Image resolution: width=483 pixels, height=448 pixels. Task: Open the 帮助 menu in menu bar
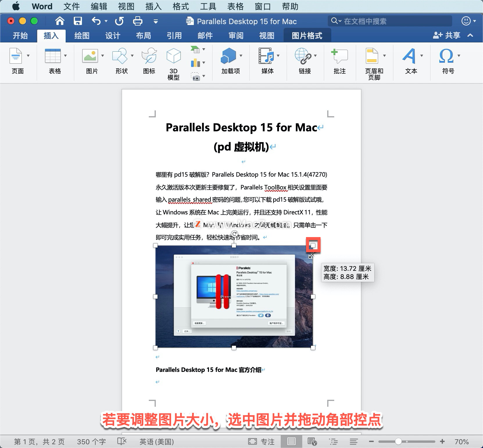tap(290, 6)
